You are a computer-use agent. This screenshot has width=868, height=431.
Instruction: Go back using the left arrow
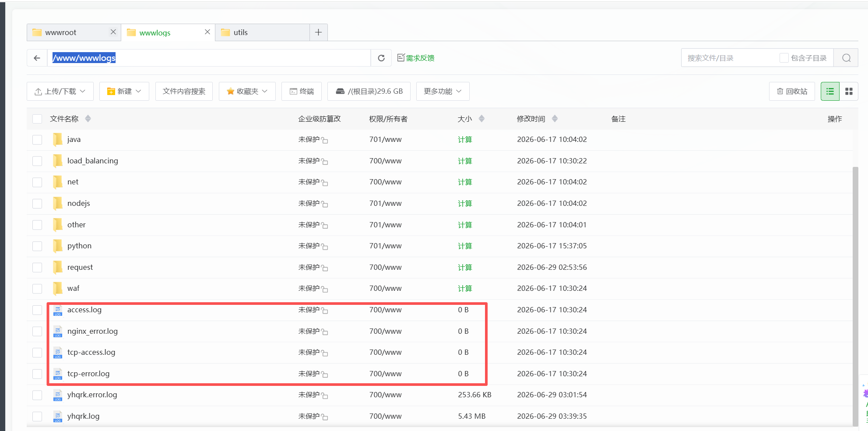[37, 58]
